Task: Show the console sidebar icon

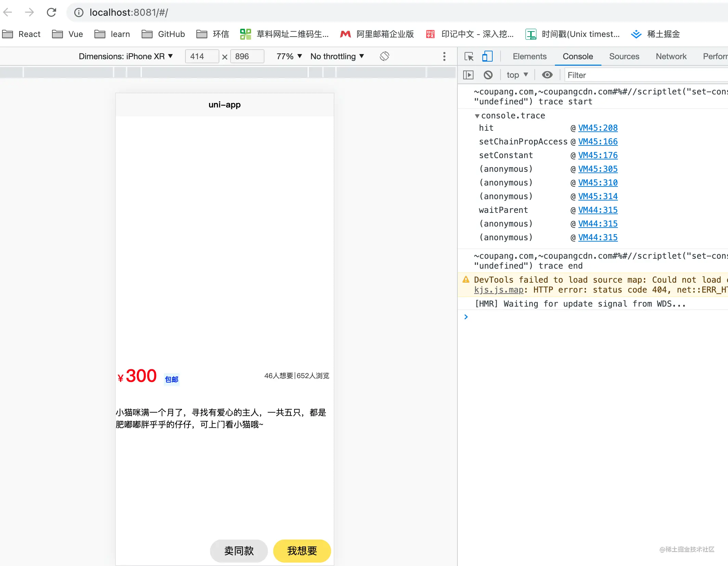Action: tap(468, 75)
